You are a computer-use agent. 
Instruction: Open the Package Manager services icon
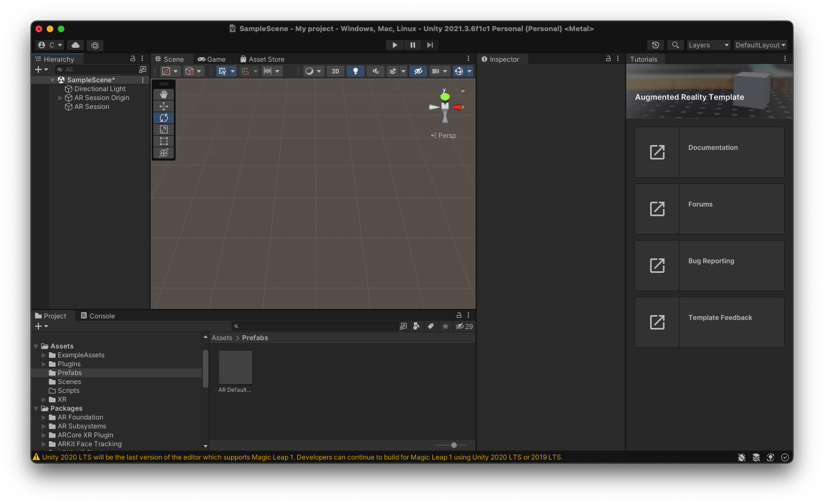click(x=95, y=45)
